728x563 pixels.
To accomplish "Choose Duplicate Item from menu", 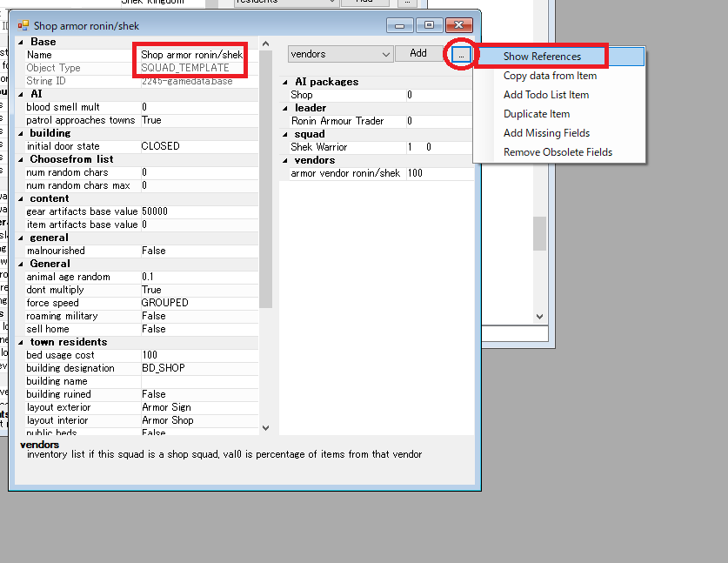I will [x=537, y=114].
